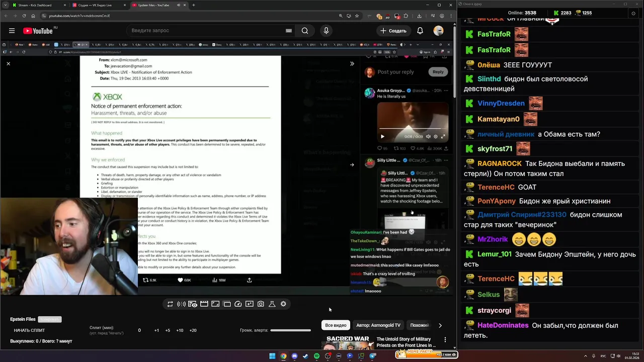Click the clapperboard icon in player toolbar
Screen dimensions: 644x362
point(204,304)
